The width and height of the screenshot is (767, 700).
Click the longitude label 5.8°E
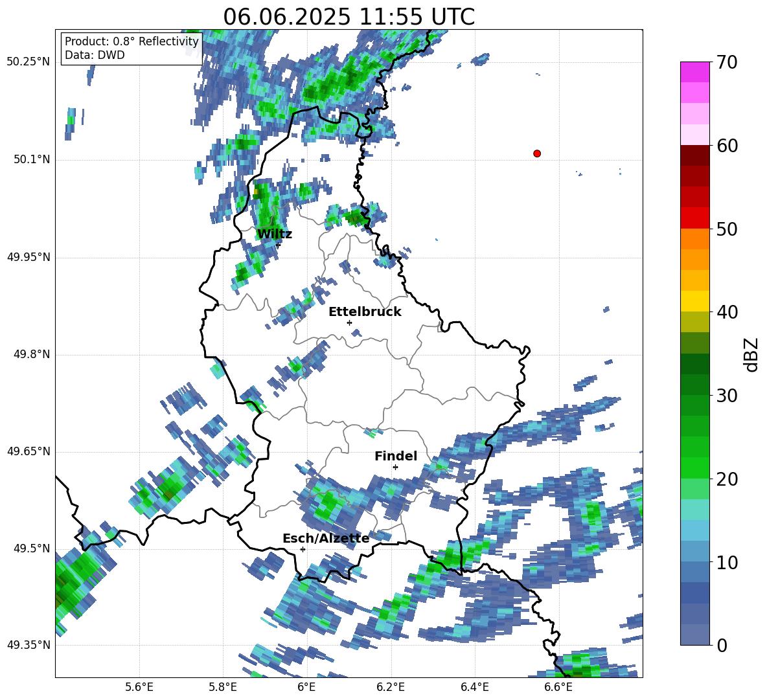click(223, 687)
